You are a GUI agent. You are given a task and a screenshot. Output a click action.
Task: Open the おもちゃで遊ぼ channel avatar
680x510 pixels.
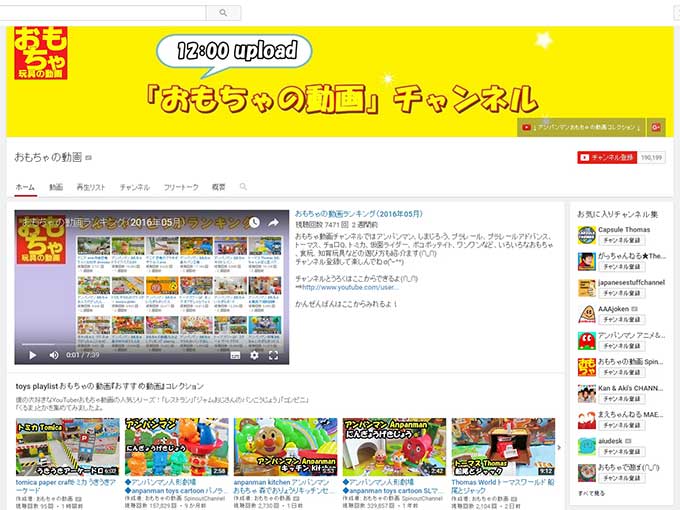(x=587, y=473)
